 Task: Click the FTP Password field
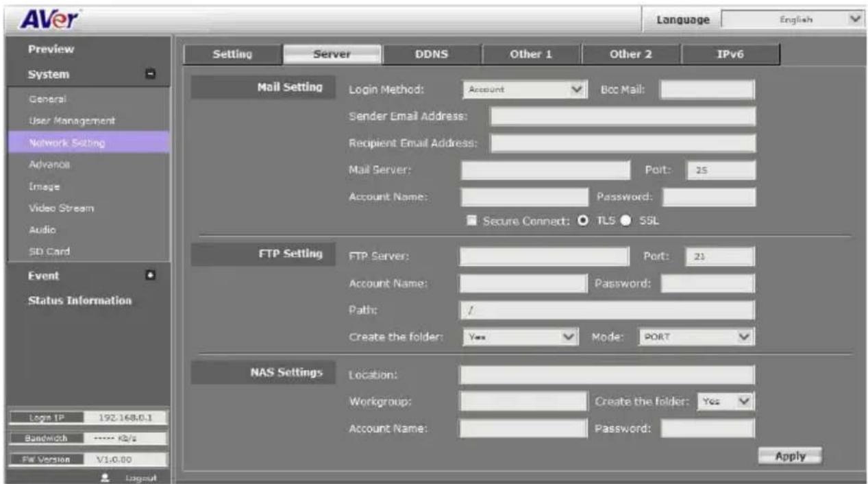[708, 284]
